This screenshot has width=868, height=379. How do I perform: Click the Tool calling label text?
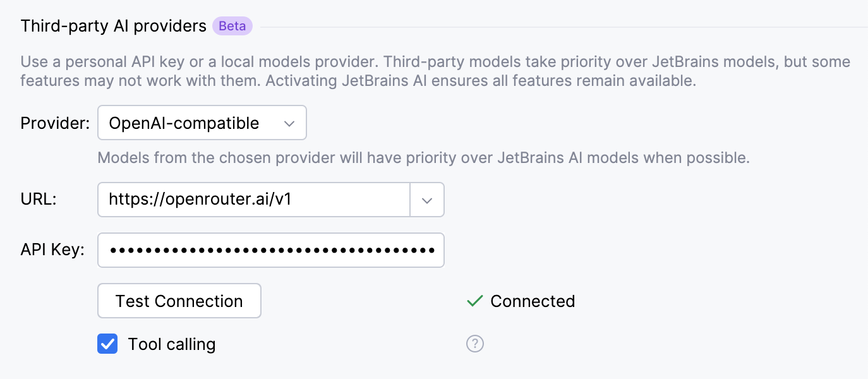pos(171,344)
